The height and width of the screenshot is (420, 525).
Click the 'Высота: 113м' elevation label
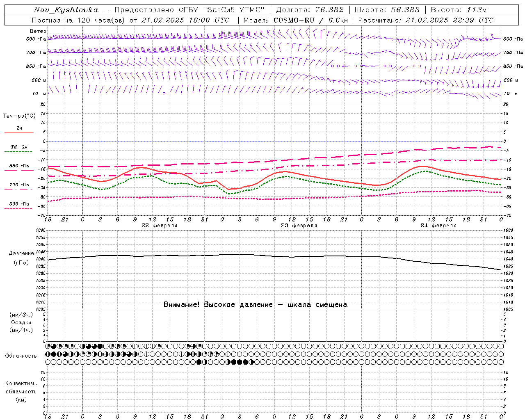point(459,10)
